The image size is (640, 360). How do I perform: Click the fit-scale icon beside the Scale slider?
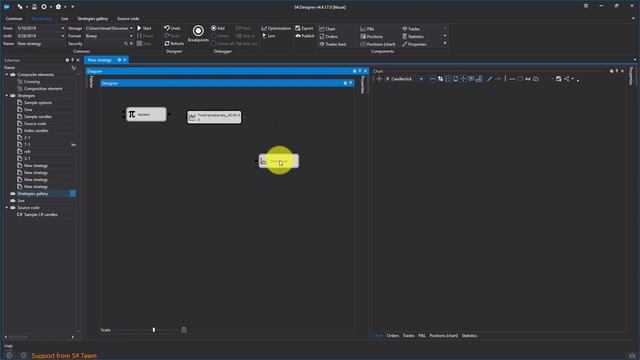click(184, 330)
